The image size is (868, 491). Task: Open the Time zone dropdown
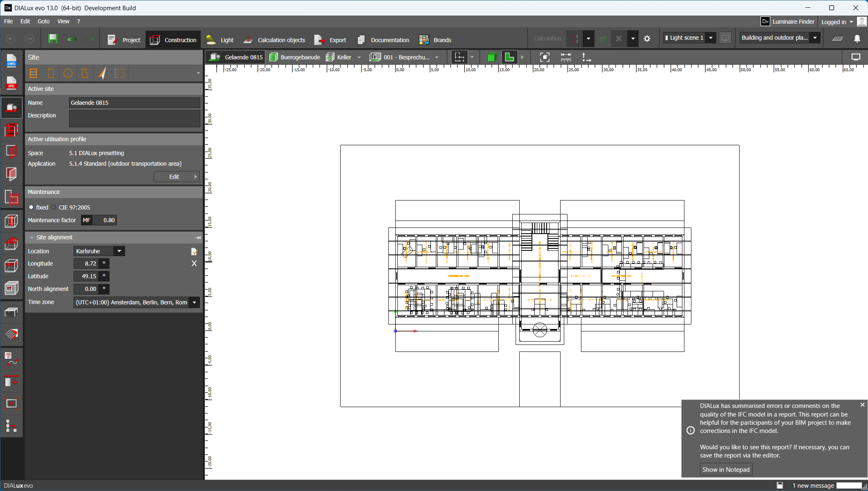pos(194,302)
